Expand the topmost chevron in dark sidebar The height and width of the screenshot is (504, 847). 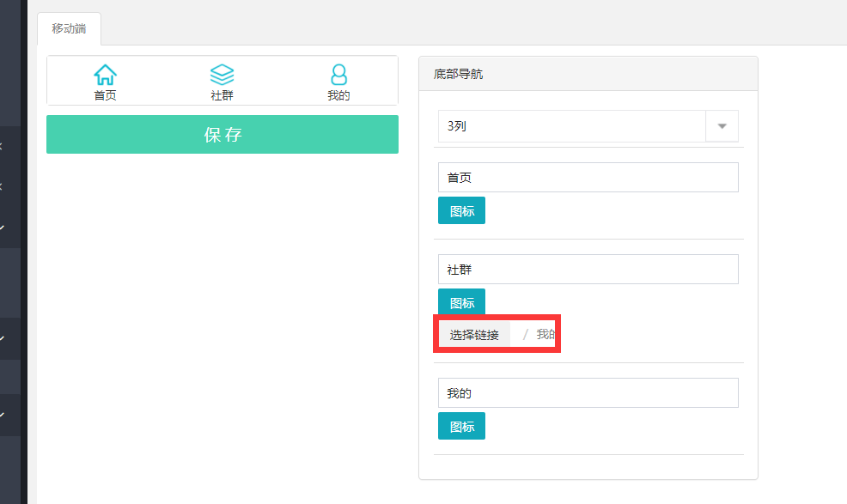(x=2, y=147)
